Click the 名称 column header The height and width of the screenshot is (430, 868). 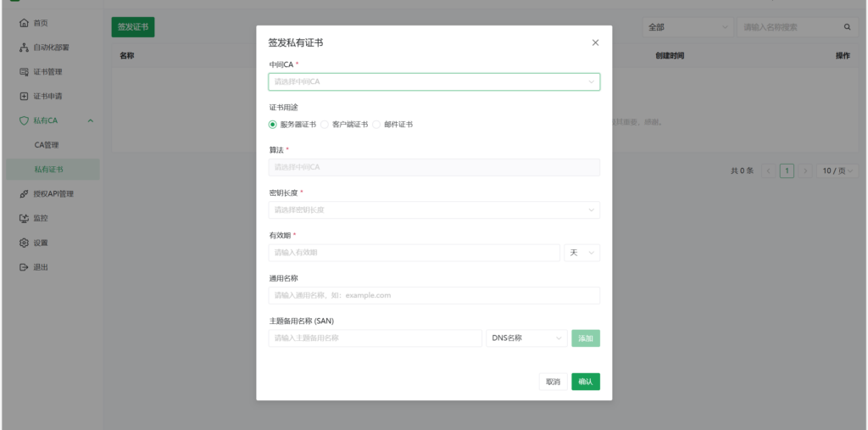pos(127,56)
